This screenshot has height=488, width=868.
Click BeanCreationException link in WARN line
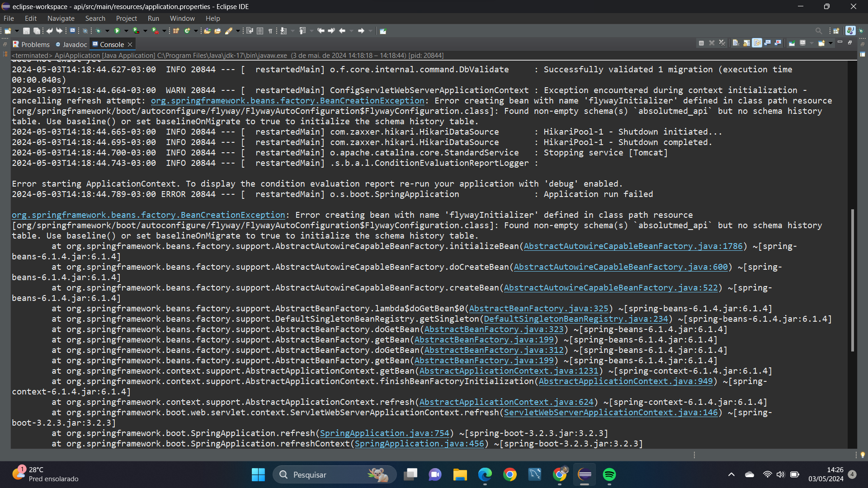[x=288, y=101]
